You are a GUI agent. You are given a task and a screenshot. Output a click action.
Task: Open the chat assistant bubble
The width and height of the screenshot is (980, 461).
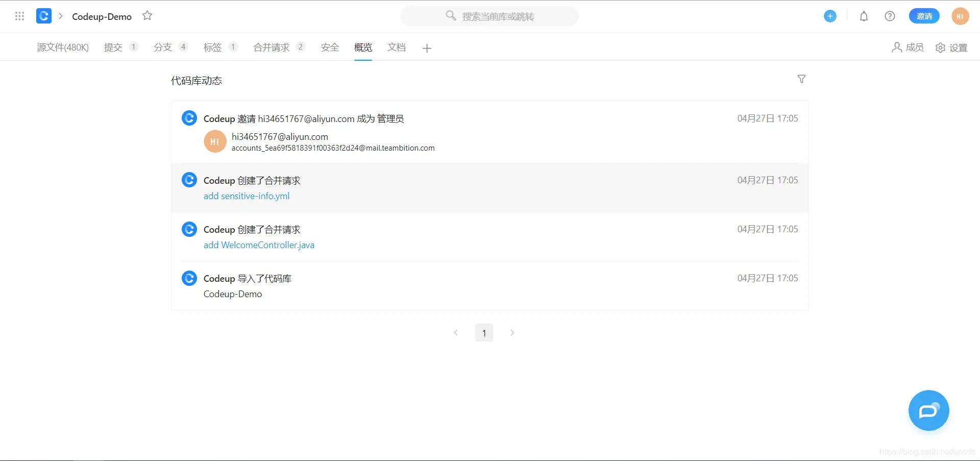[928, 410]
